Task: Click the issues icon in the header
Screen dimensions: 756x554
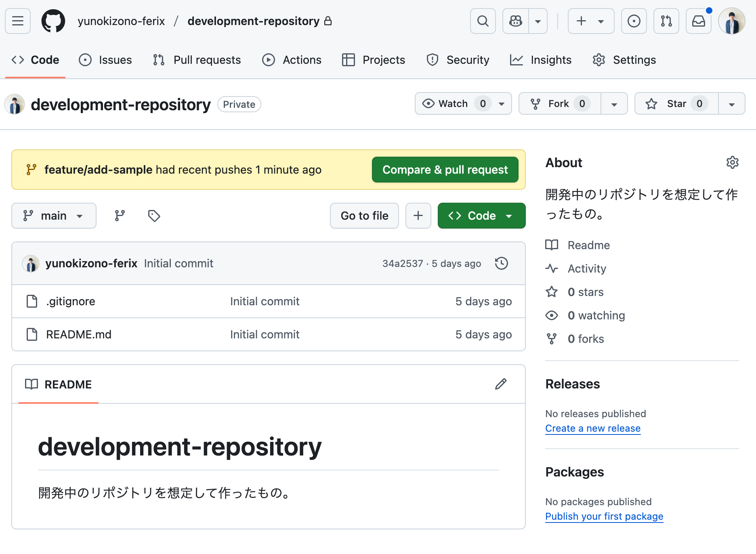Action: (85, 60)
